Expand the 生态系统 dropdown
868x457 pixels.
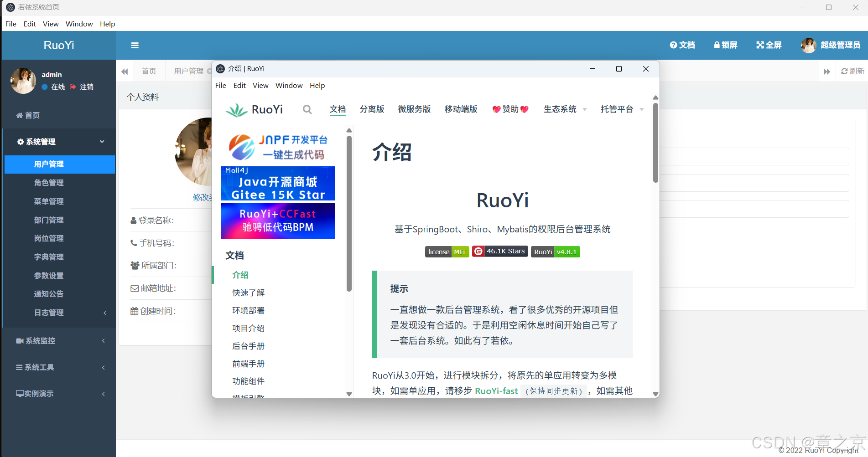pos(565,109)
